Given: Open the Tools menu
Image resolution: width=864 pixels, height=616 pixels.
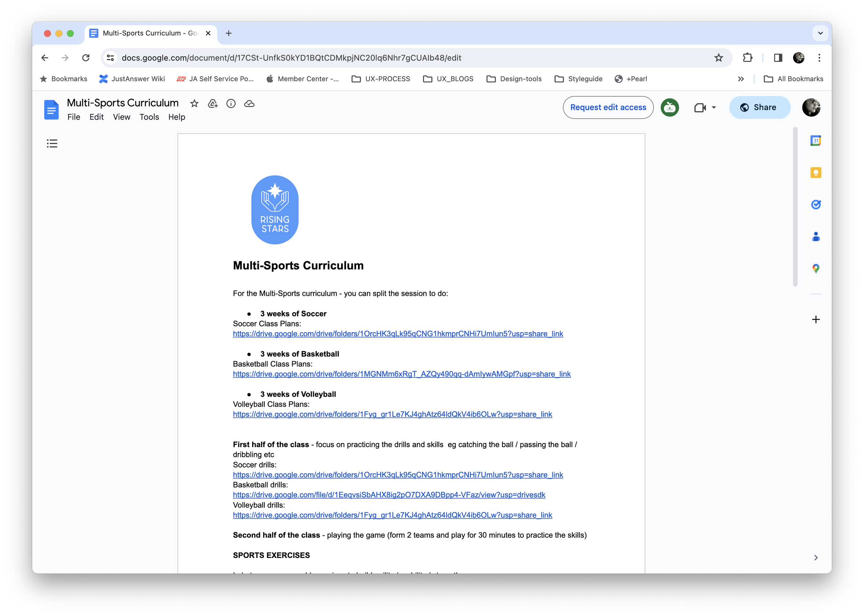Looking at the screenshot, I should click(x=149, y=117).
